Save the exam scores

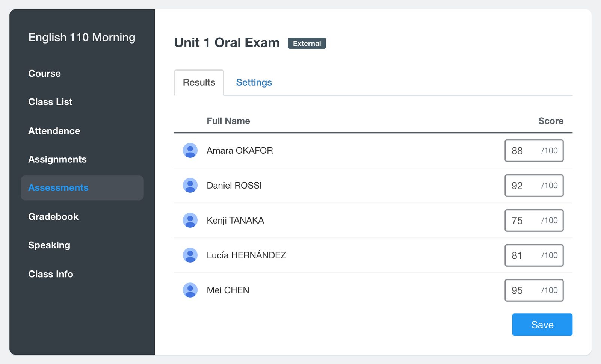click(542, 325)
